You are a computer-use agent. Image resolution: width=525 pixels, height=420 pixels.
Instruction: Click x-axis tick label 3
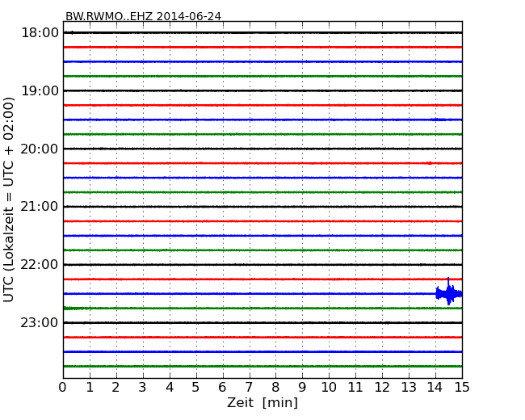[x=143, y=387]
